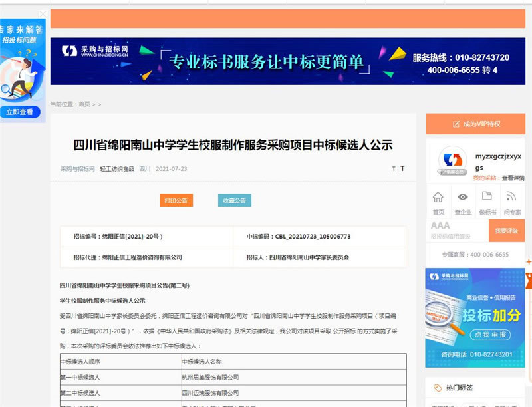Select the smaller font size T
The image size is (532, 407).
[394, 169]
